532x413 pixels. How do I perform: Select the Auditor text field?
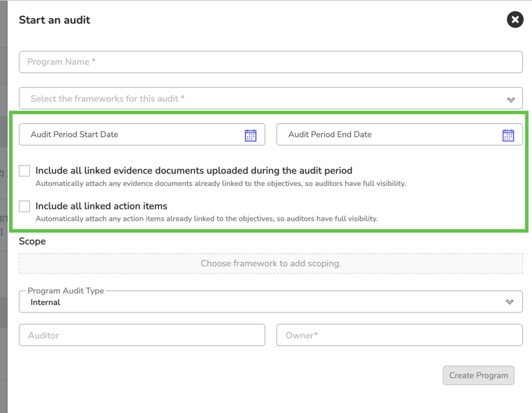click(x=142, y=335)
